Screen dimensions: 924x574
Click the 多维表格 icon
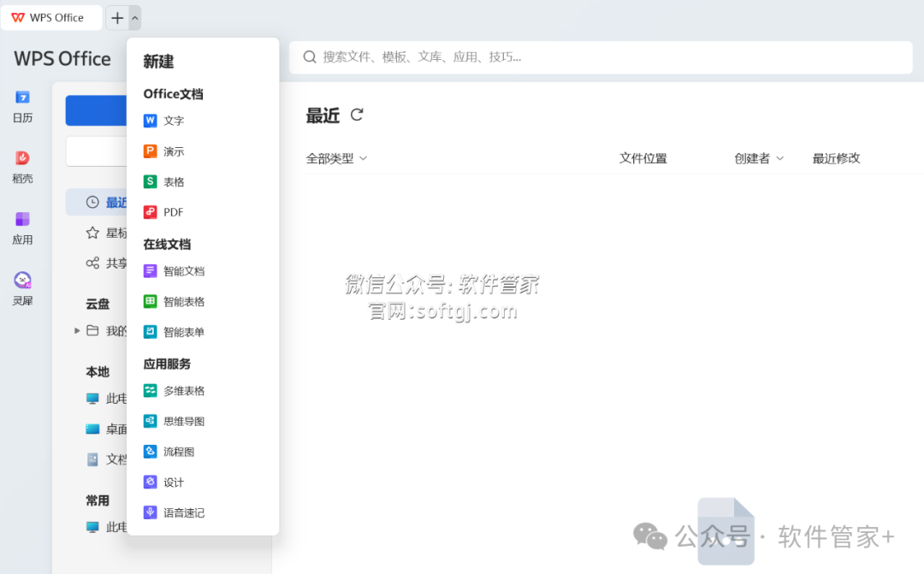point(151,391)
